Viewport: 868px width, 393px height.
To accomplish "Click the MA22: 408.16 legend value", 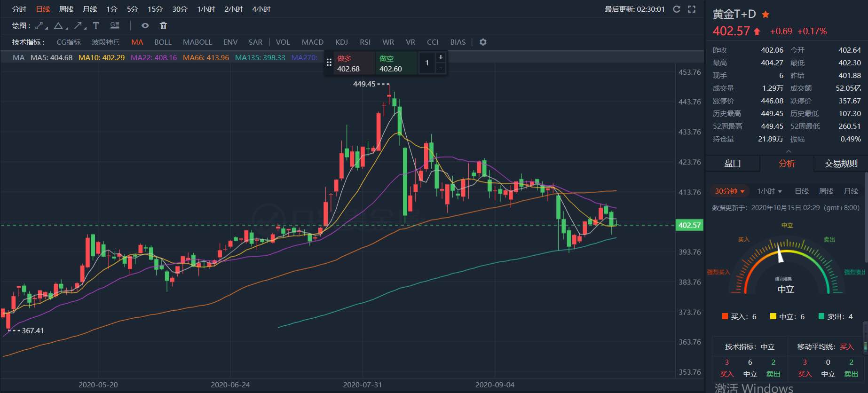I will tap(154, 58).
